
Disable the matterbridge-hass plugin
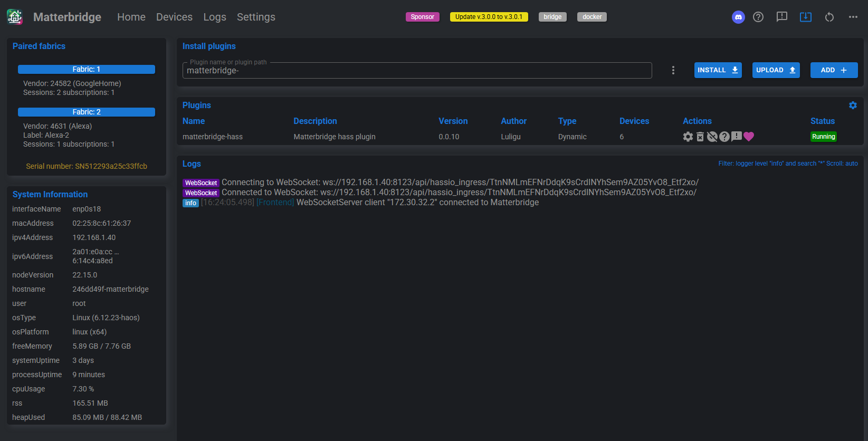[712, 137]
